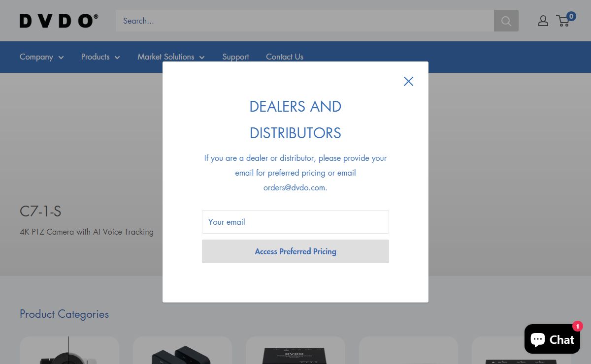591x364 pixels.
Task: Open the DVDO logo home link
Action: coord(59,21)
